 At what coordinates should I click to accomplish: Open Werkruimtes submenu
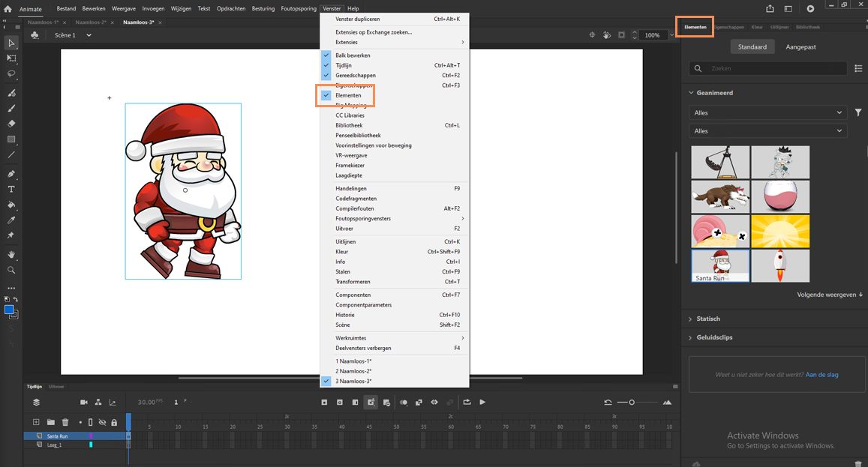tap(395, 338)
